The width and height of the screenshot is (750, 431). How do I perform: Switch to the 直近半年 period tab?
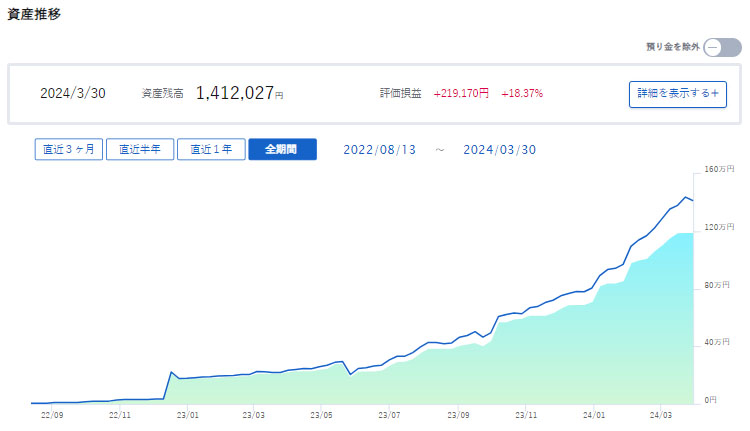[139, 149]
